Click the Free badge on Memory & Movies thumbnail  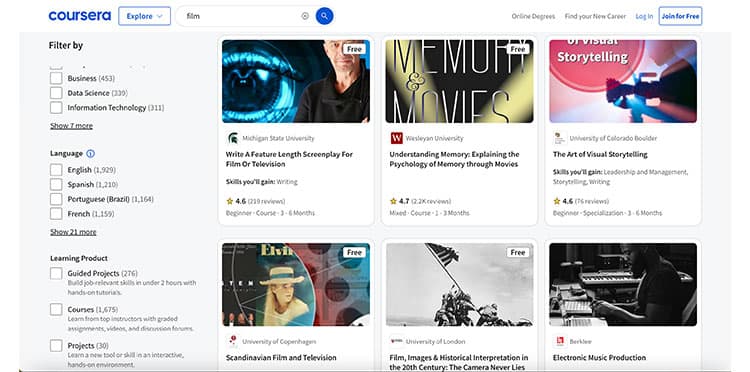pos(518,49)
